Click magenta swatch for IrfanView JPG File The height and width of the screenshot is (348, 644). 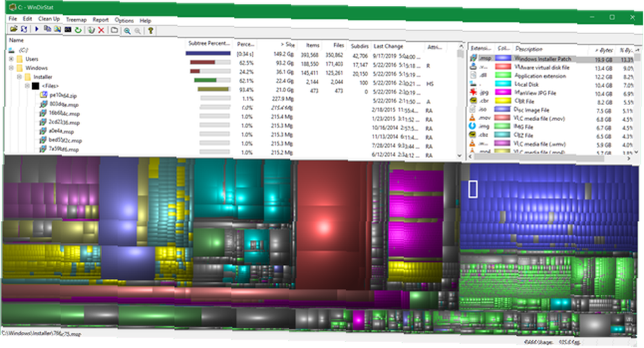(x=503, y=92)
